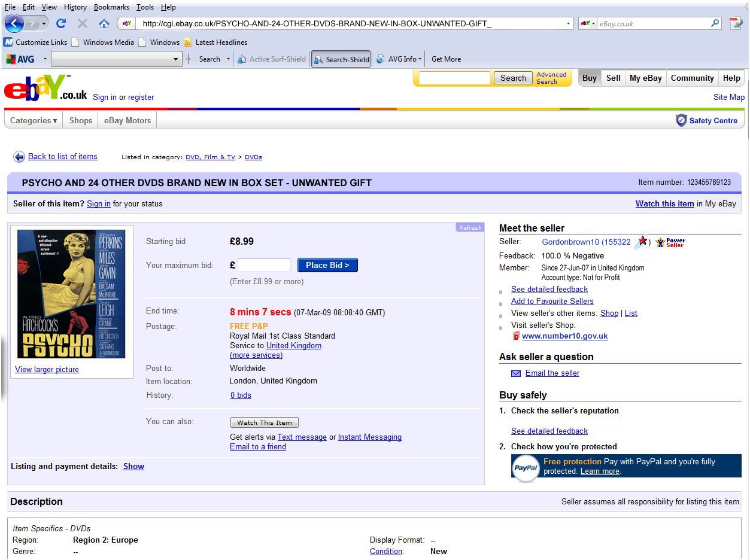Expand the address bar history dropdown
This screenshot has width=750, height=560.
point(569,23)
